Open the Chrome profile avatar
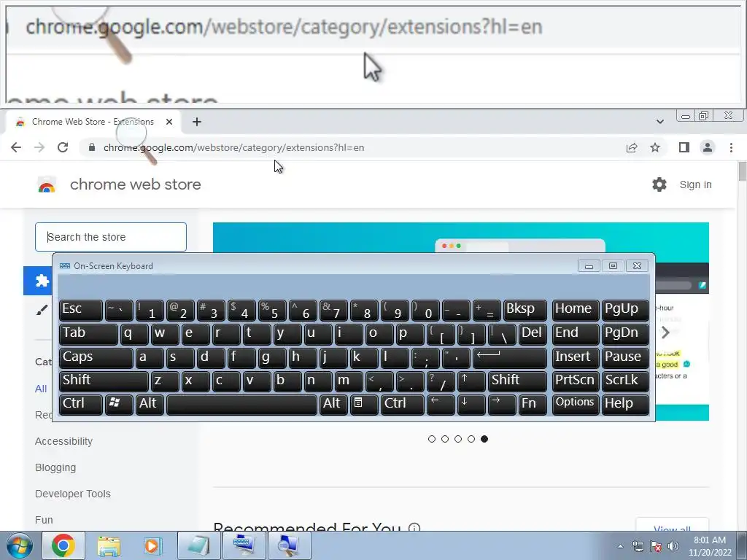The image size is (747, 560). 708,147
